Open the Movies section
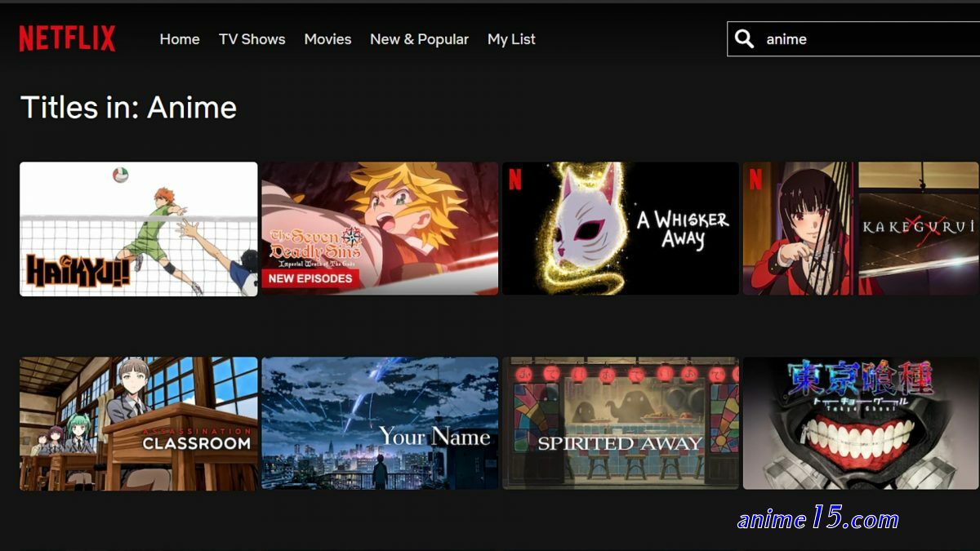Image resolution: width=980 pixels, height=551 pixels. pos(327,39)
